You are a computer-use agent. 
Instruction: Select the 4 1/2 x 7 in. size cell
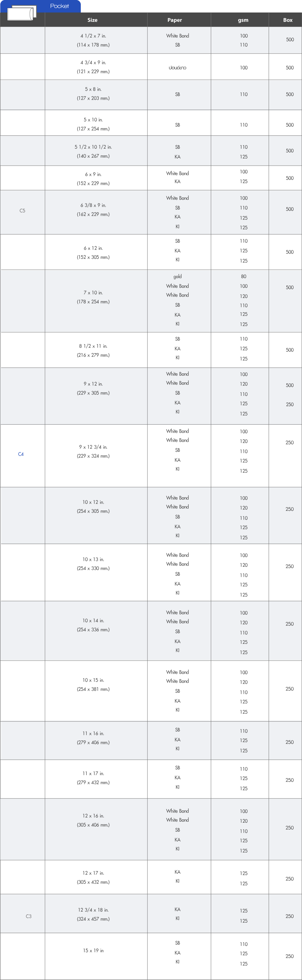[93, 36]
